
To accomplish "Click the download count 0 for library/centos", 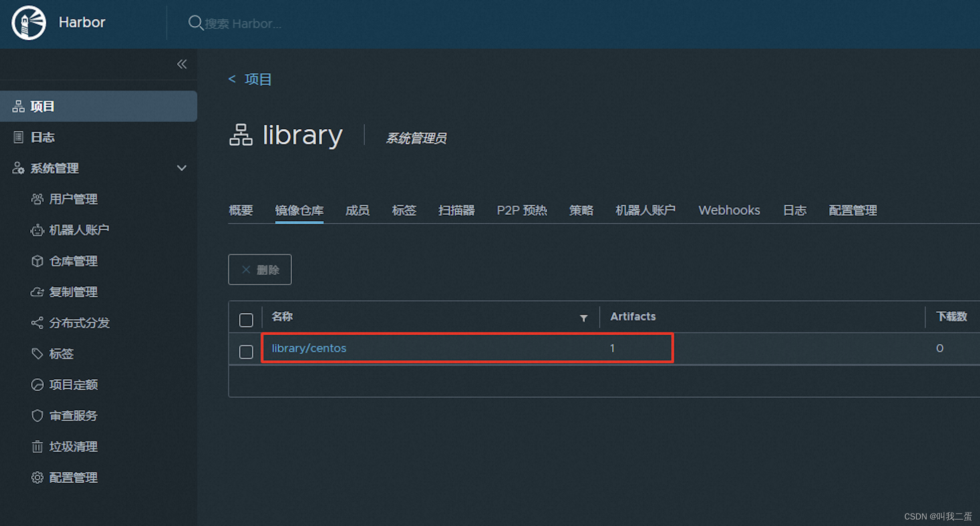I will [x=940, y=348].
